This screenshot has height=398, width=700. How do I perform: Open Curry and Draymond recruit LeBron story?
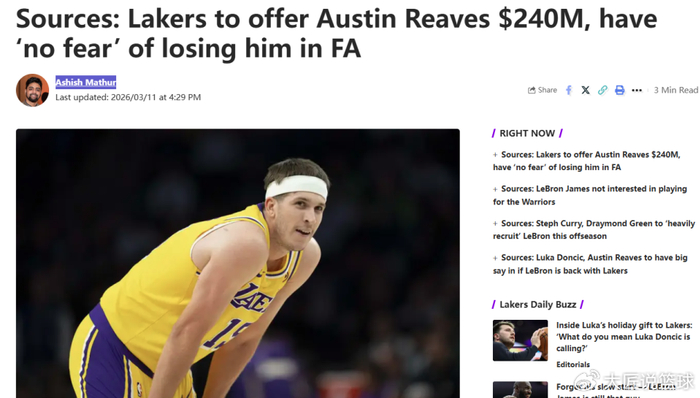[x=594, y=229]
